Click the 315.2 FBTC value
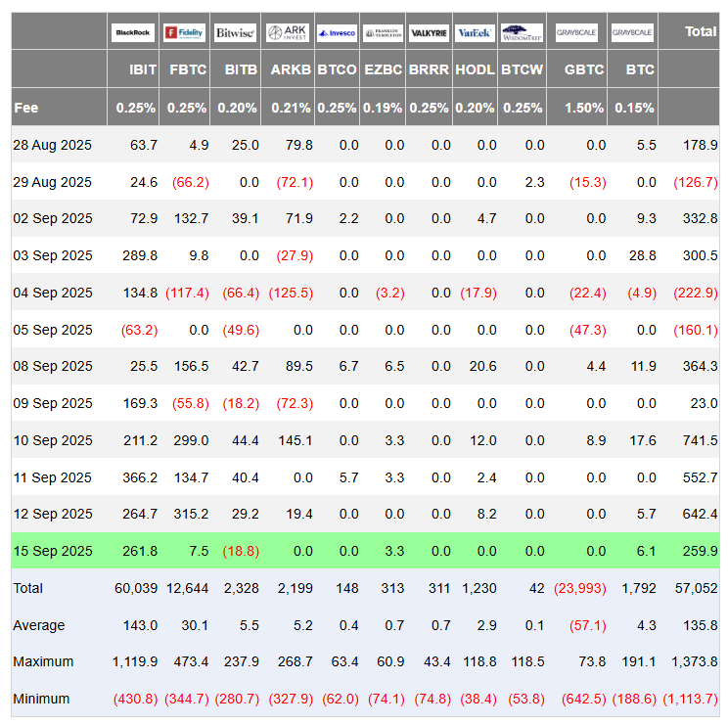This screenshot has width=728, height=725. [x=191, y=514]
